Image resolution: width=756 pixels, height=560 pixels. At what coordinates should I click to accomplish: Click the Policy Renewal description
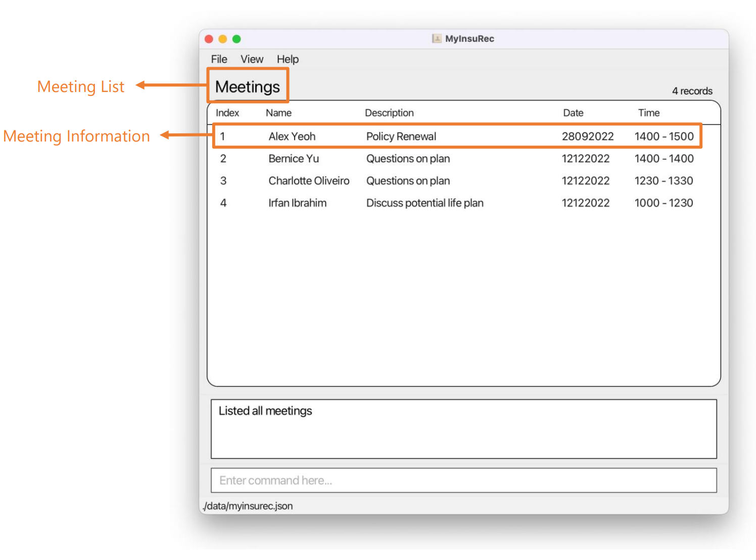(x=401, y=136)
